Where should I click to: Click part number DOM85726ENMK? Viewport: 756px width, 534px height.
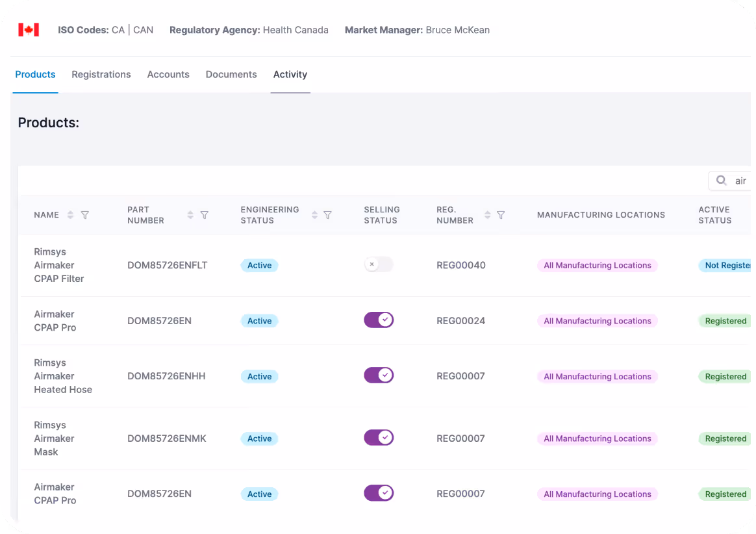click(x=167, y=439)
